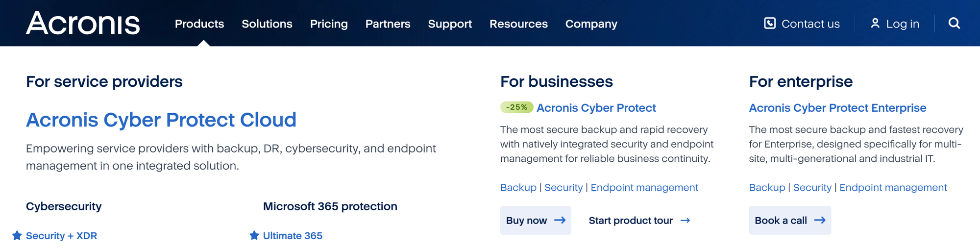Image resolution: width=980 pixels, height=250 pixels.
Task: Expand the Partners dropdown menu
Action: [x=388, y=24]
